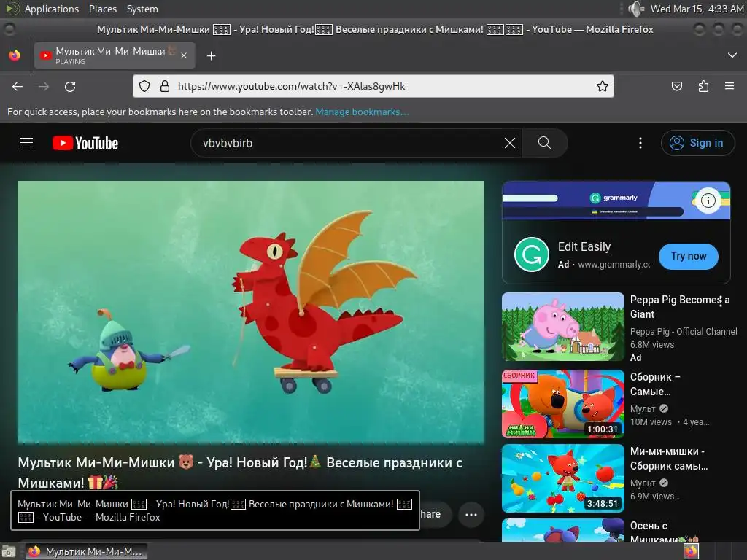
Task: Open the 1:00:31 Сборник video thumbnail
Action: (562, 404)
